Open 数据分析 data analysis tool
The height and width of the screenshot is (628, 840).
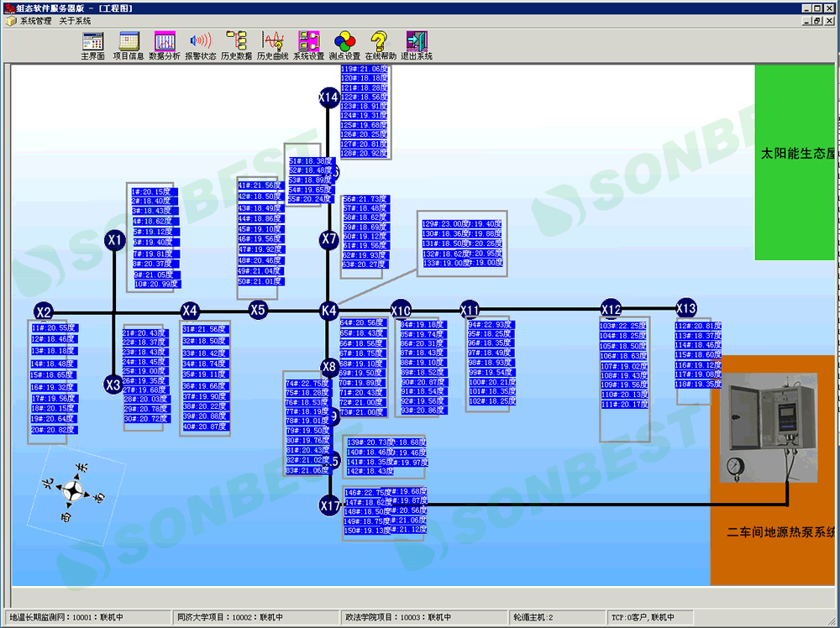165,45
